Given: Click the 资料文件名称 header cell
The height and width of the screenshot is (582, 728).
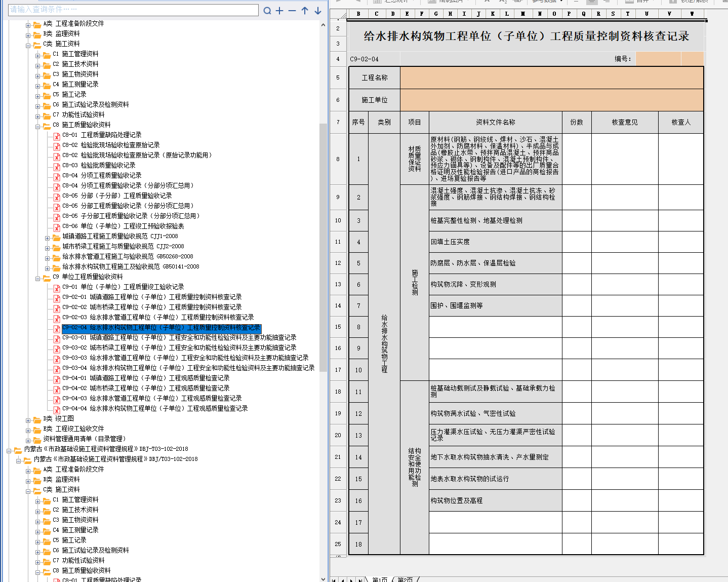Looking at the screenshot, I should (496, 122).
